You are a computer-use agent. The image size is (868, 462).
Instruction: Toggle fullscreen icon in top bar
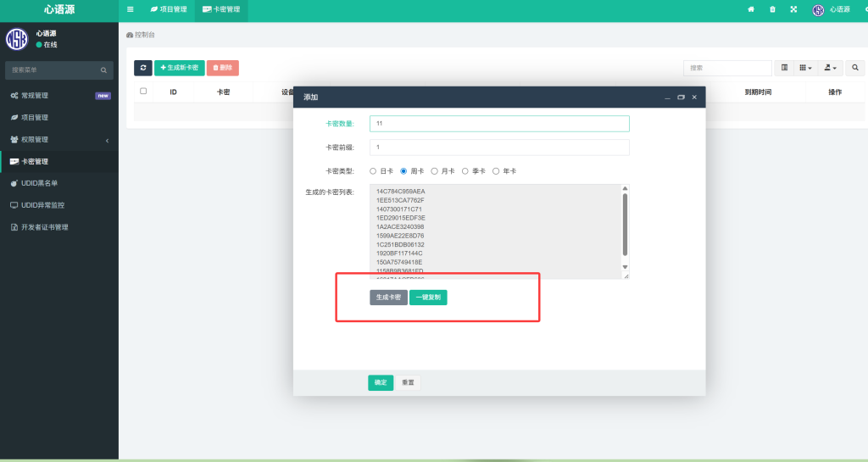pyautogui.click(x=793, y=9)
